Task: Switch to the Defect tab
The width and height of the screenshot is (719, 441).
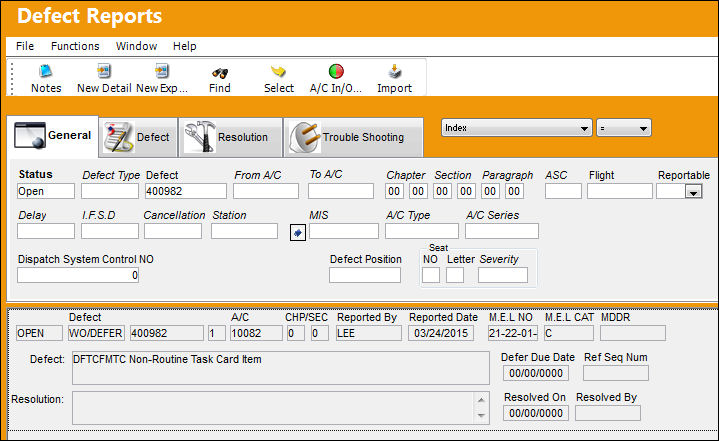Action: 138,138
